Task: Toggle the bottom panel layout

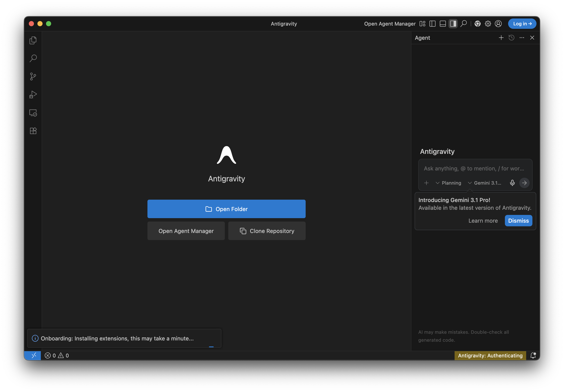Action: 443,24
